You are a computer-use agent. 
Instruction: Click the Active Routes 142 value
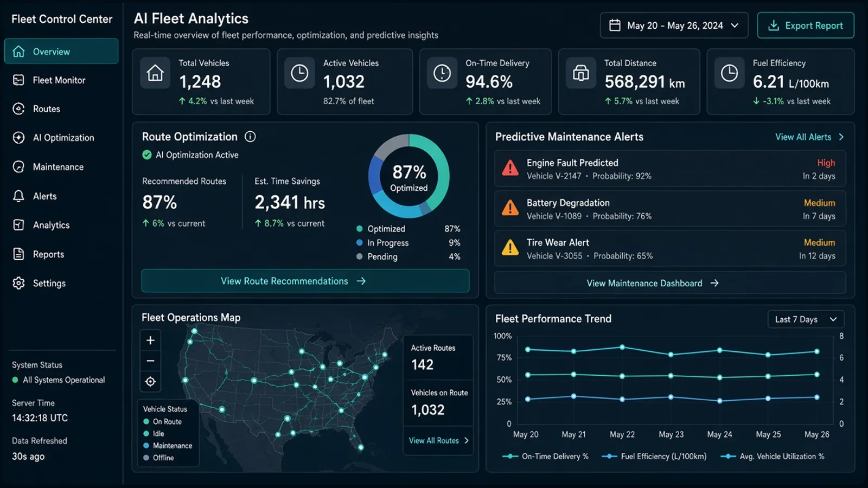[x=422, y=365]
